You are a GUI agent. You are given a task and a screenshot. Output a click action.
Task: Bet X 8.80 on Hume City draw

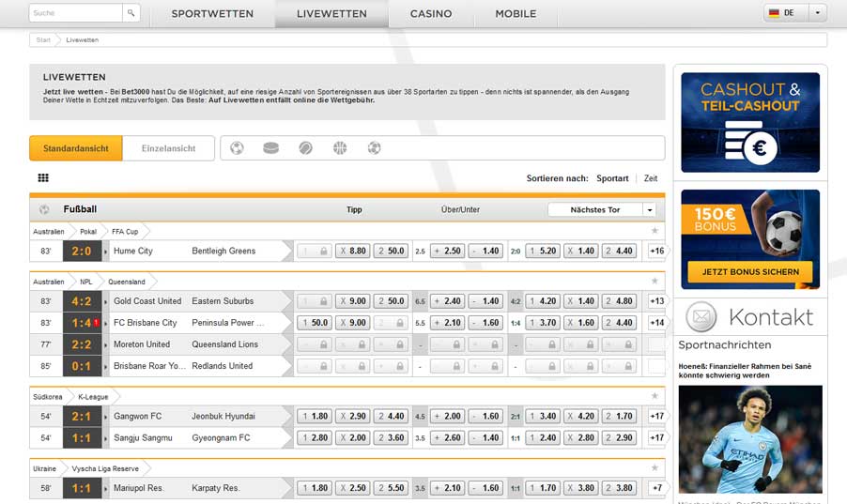click(352, 251)
